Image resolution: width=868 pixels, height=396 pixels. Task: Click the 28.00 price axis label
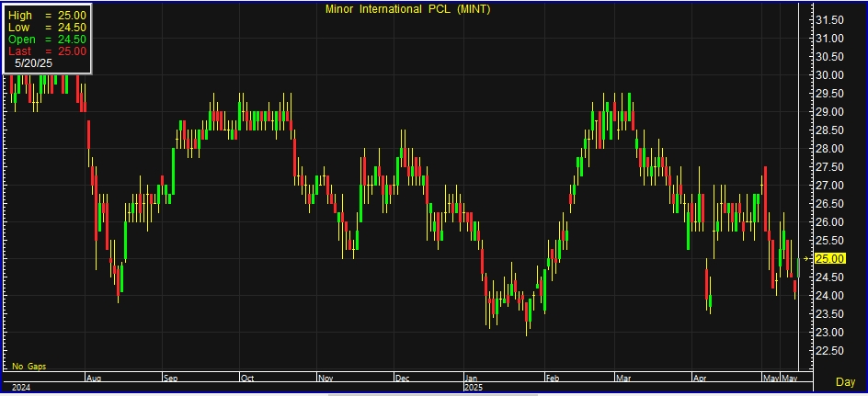tap(830, 149)
